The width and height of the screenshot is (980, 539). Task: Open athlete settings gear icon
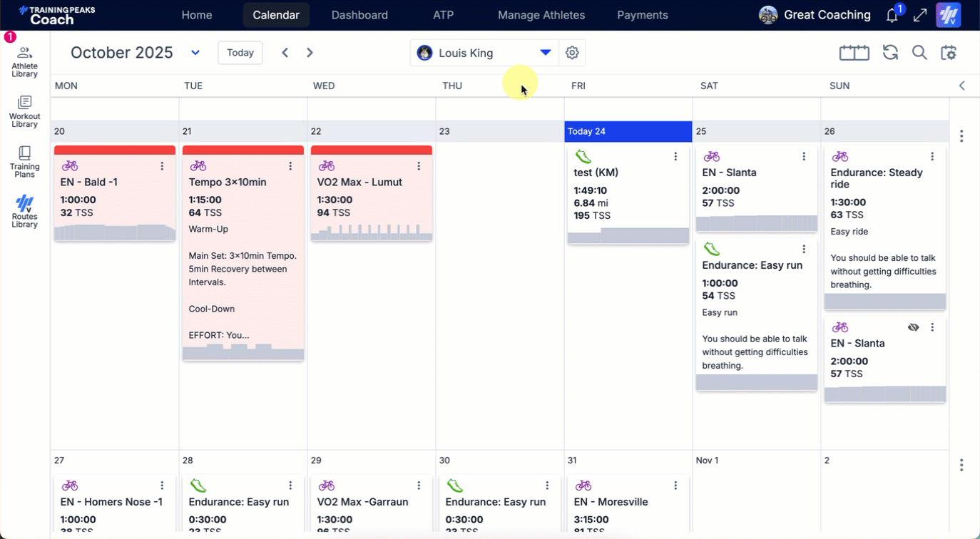tap(572, 53)
